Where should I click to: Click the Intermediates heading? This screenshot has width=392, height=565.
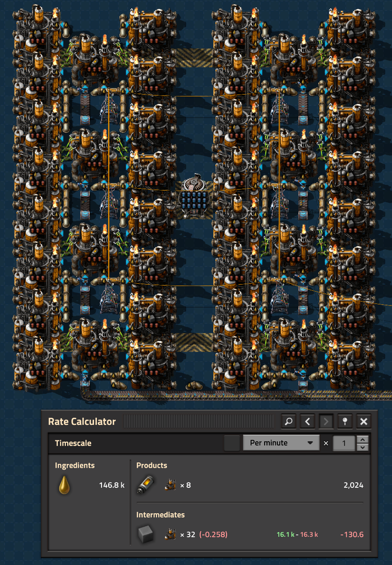160,515
